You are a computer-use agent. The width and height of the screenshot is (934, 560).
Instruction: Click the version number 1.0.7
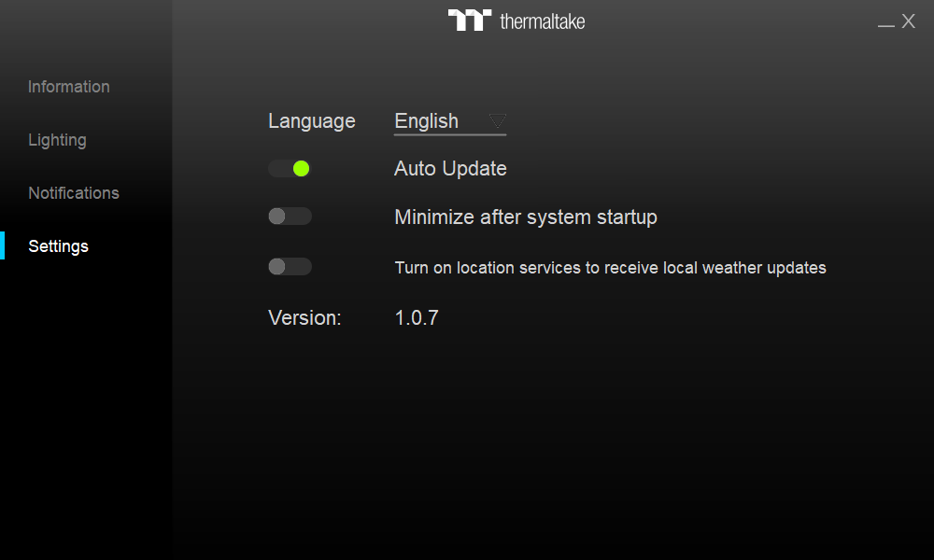click(417, 317)
